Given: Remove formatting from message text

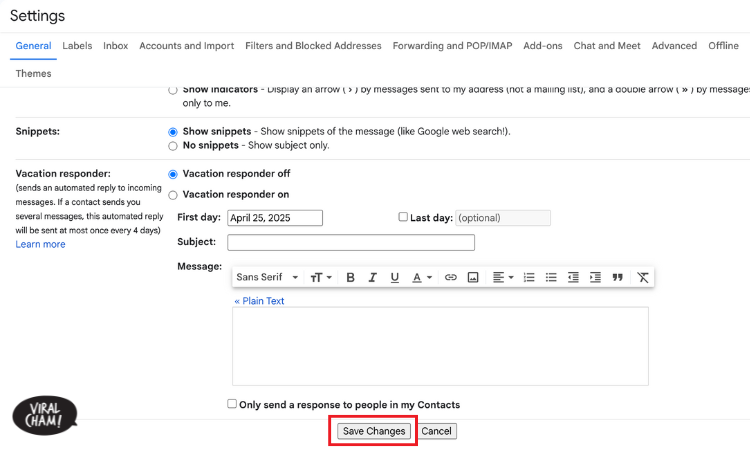Looking at the screenshot, I should click(x=643, y=277).
